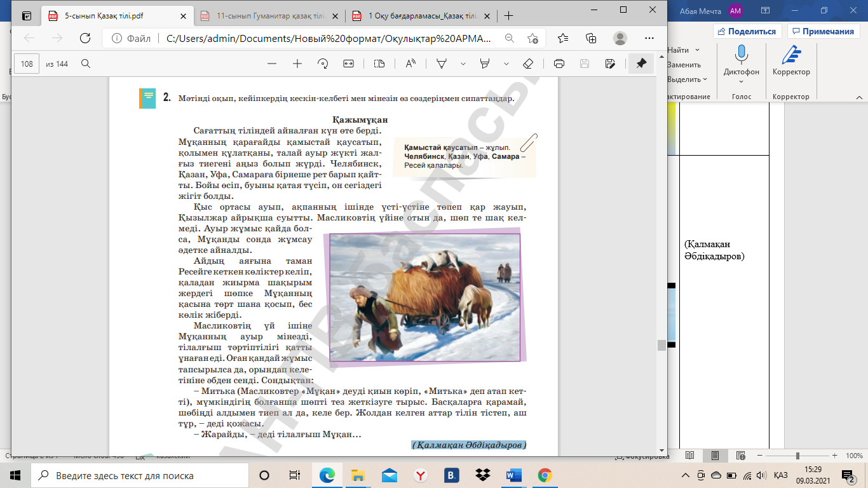Open Task View on taskbar
This screenshot has height=488, width=868.
tap(295, 475)
